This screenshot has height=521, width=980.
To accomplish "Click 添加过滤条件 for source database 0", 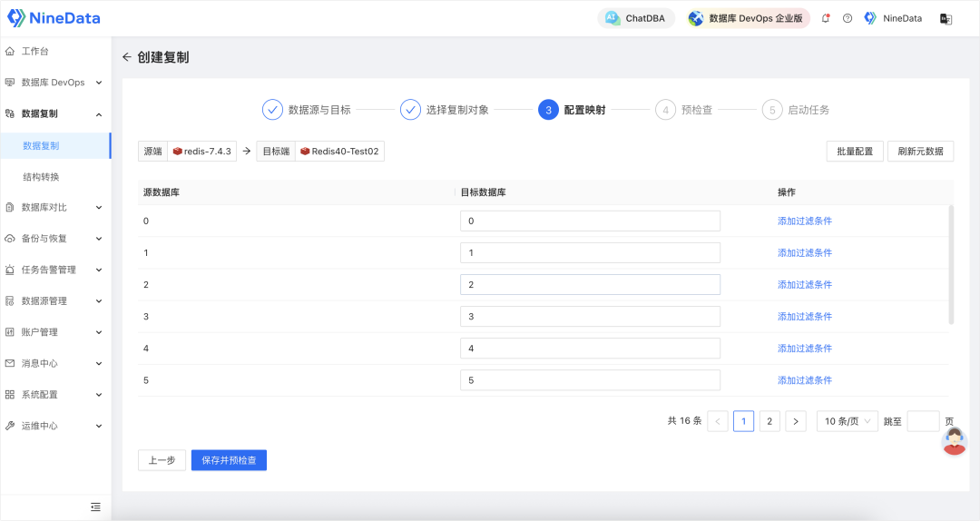I will [804, 221].
